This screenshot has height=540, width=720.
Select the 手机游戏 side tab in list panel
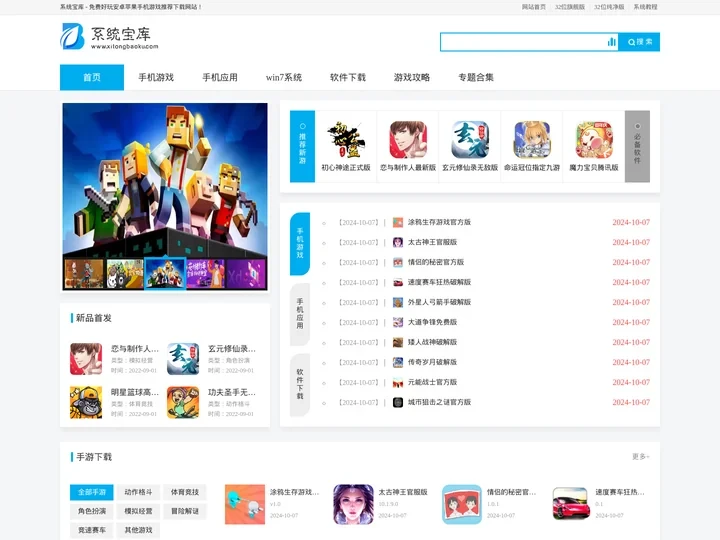tap(300, 244)
